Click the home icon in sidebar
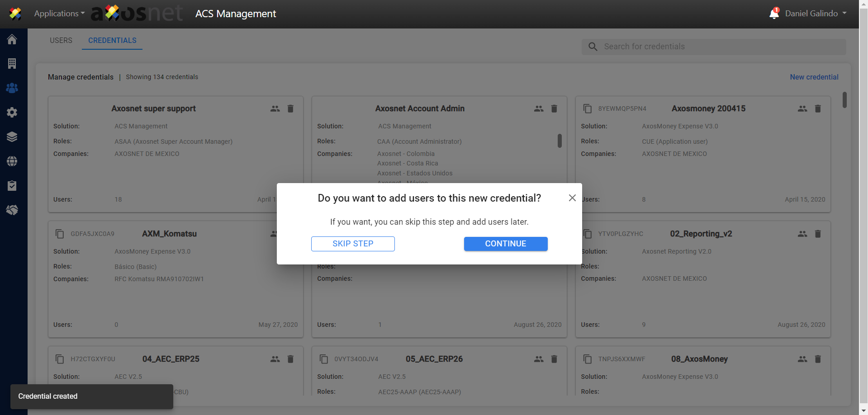The width and height of the screenshot is (868, 415). (x=12, y=39)
